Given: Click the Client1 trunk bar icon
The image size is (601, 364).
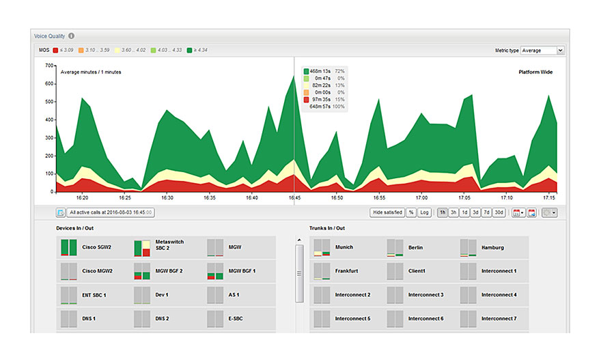Looking at the screenshot, I should pos(395,271).
